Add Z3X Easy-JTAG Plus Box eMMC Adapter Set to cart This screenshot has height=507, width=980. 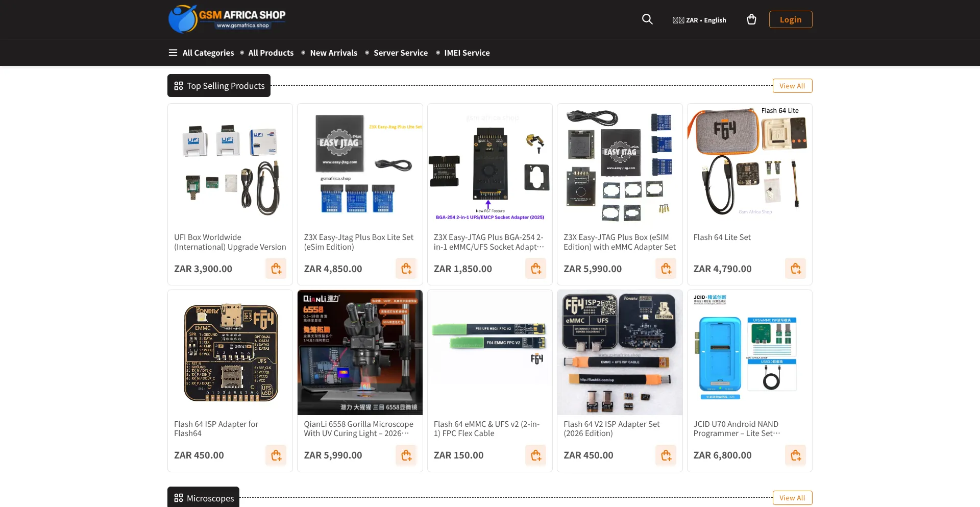coord(666,269)
